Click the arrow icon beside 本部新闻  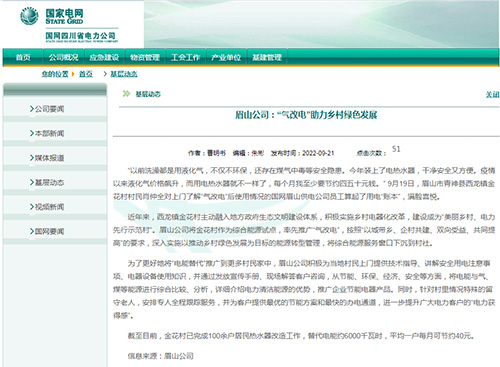[x=32, y=133]
